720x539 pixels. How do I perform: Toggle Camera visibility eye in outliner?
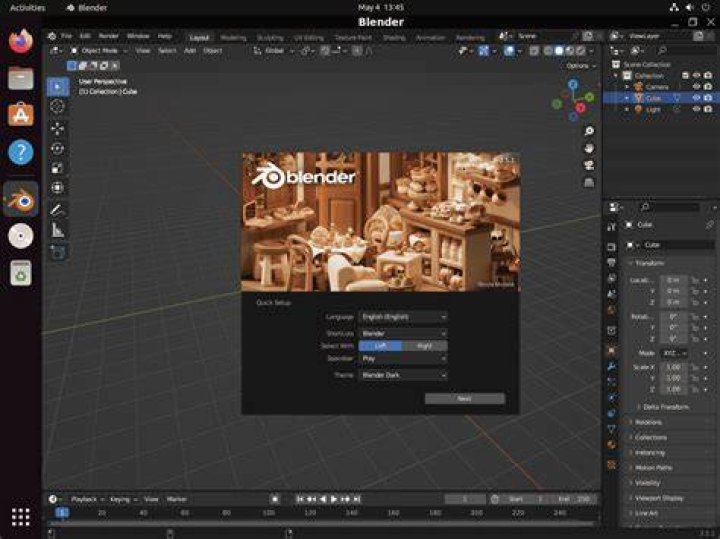697,86
